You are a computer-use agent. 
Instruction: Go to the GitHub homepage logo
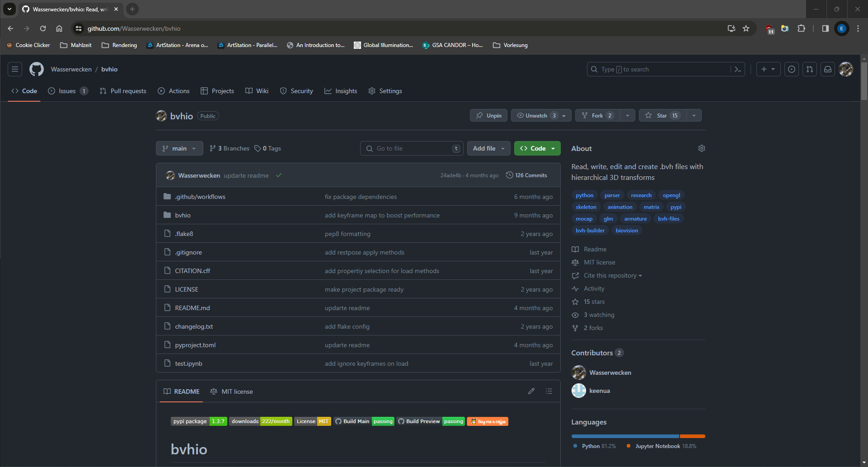[x=37, y=69]
